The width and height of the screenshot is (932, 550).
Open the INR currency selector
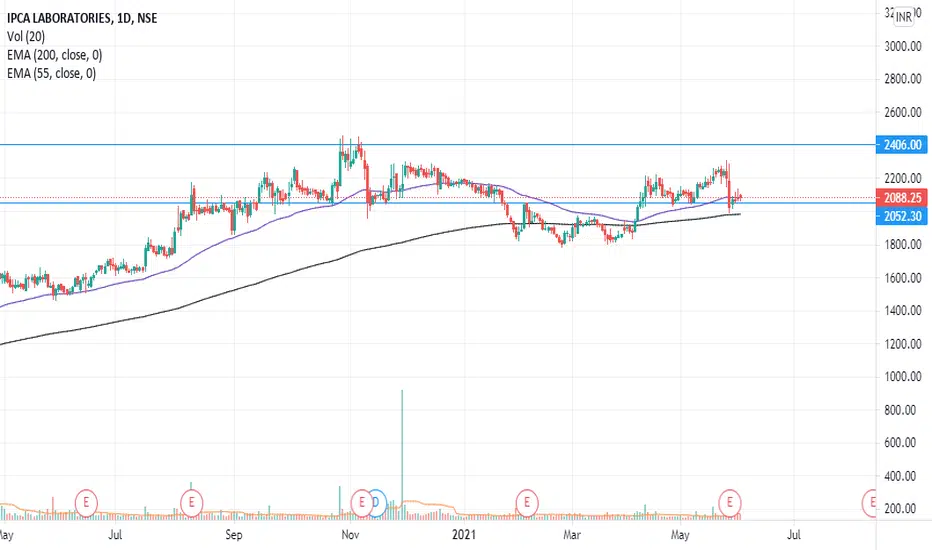tap(903, 17)
